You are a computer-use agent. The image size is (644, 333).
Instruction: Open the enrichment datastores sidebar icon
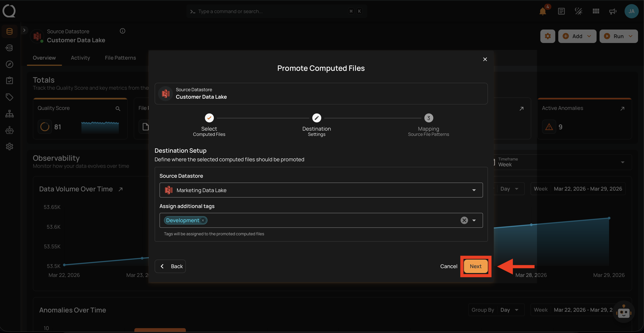pyautogui.click(x=10, y=48)
